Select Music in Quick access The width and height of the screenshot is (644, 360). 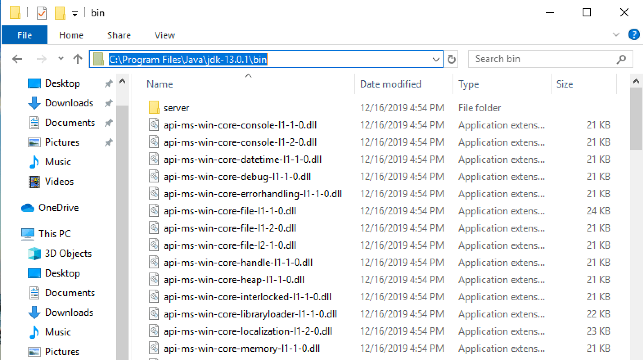[58, 162]
